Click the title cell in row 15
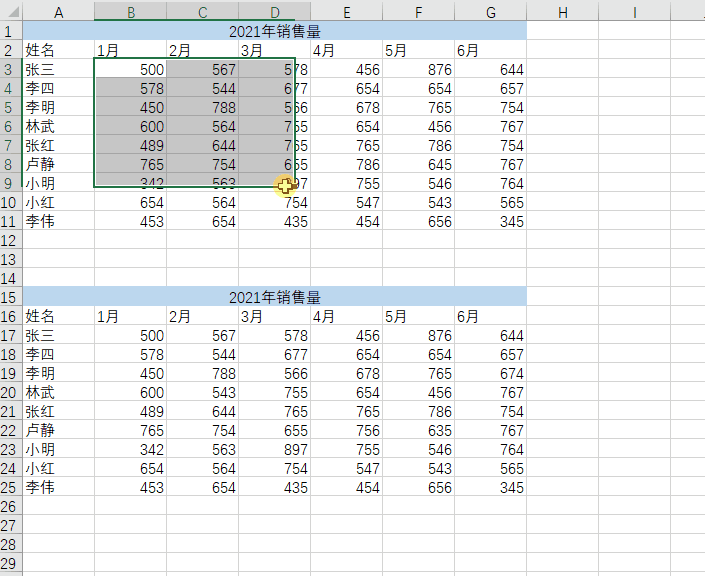This screenshot has height=576, width=705. (x=275, y=297)
